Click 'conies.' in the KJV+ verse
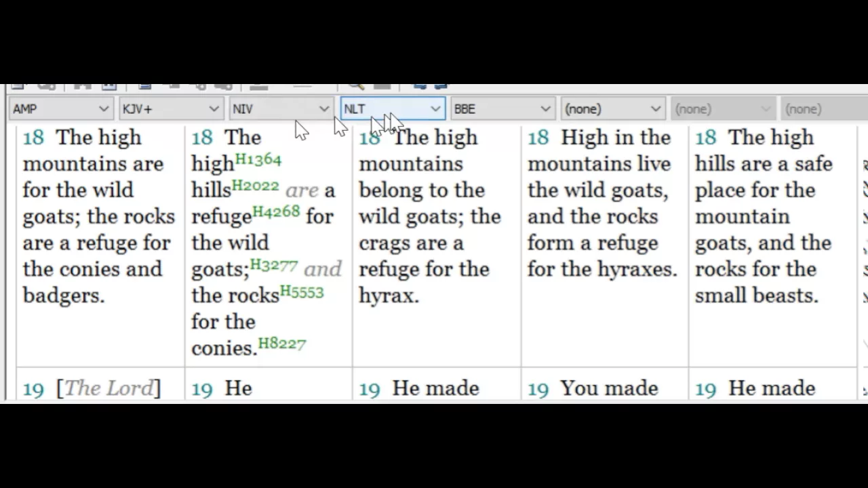 coord(224,348)
